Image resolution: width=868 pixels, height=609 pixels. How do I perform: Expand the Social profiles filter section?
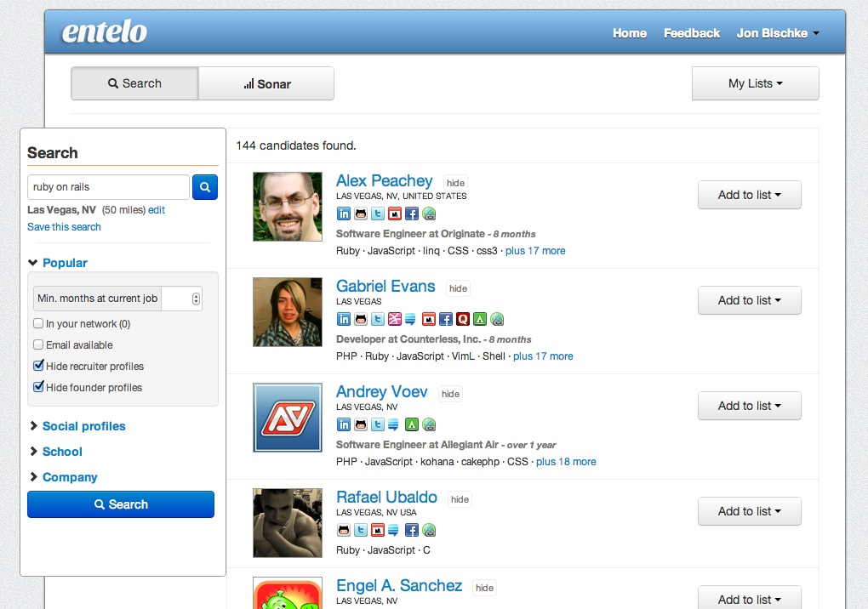click(77, 426)
